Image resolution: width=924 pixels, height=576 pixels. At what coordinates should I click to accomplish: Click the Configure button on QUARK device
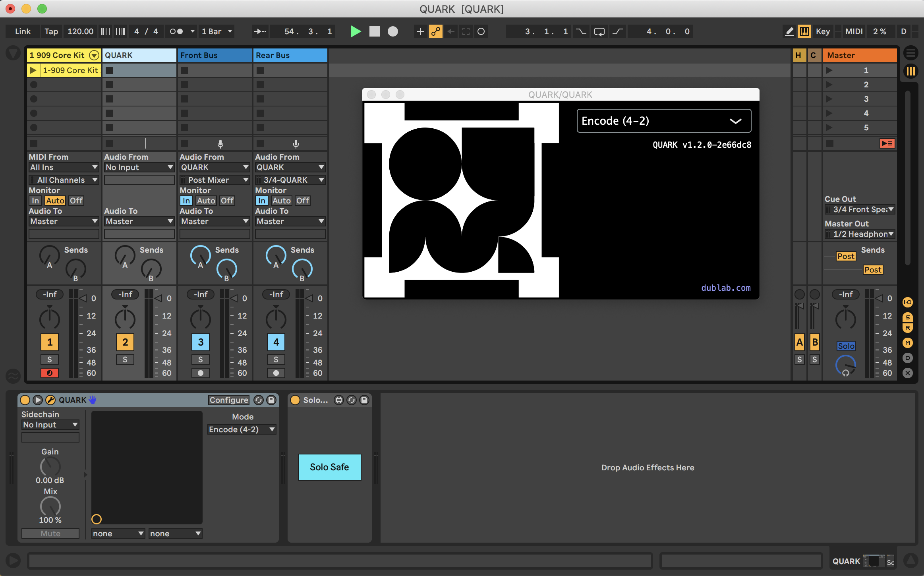point(229,400)
